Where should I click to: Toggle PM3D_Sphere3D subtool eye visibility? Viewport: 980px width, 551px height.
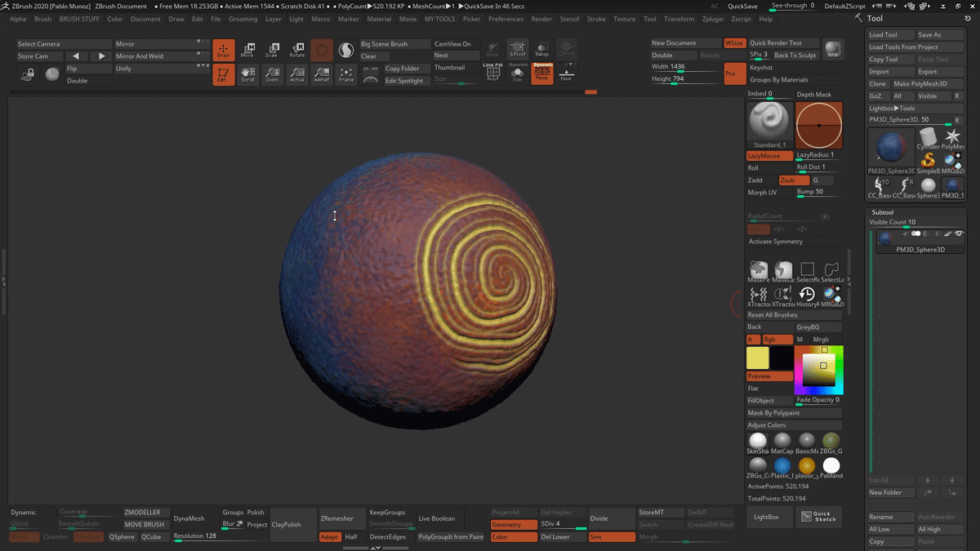point(959,234)
